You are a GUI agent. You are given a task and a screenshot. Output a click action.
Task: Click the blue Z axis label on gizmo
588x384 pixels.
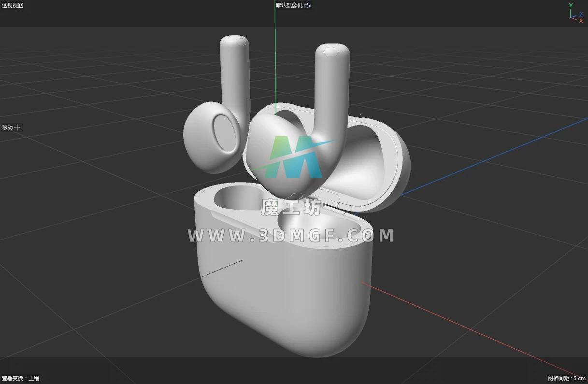[581, 14]
